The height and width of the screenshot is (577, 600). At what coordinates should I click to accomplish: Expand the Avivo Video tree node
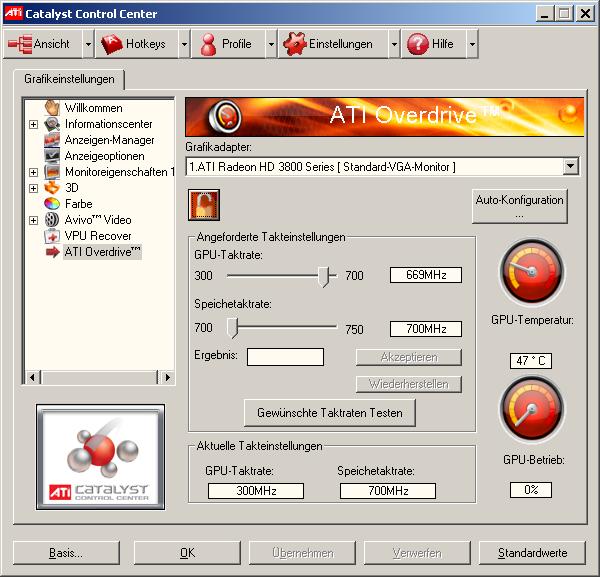tap(34, 220)
